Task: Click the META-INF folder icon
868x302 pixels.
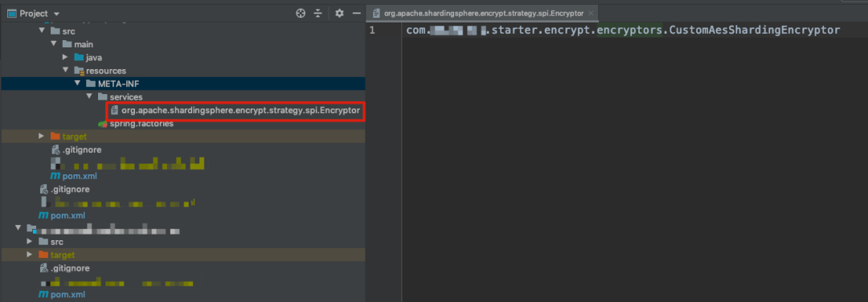Action: [x=90, y=84]
